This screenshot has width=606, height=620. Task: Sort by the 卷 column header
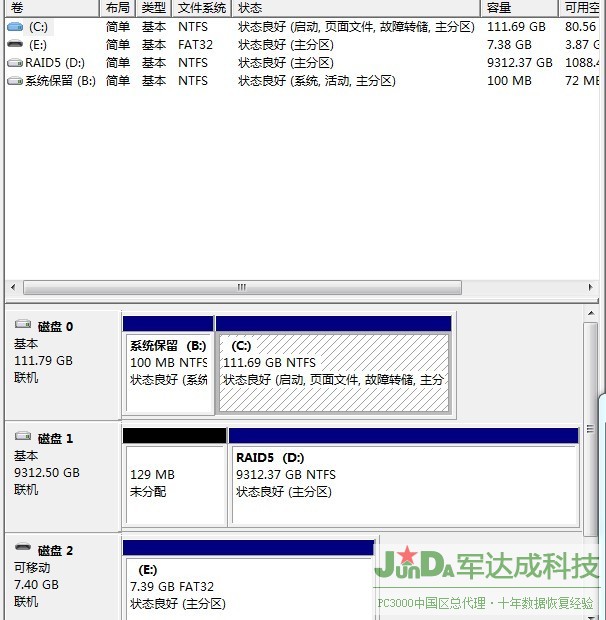(51, 8)
